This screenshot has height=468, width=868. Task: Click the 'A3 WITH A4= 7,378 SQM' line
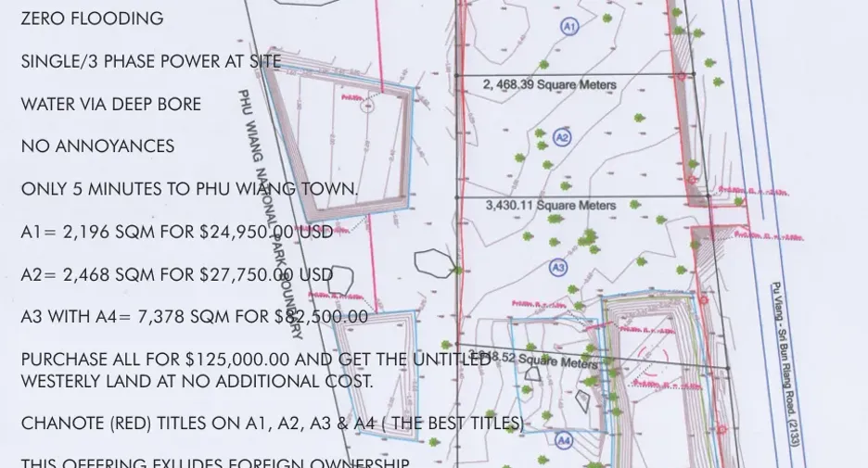195,316
